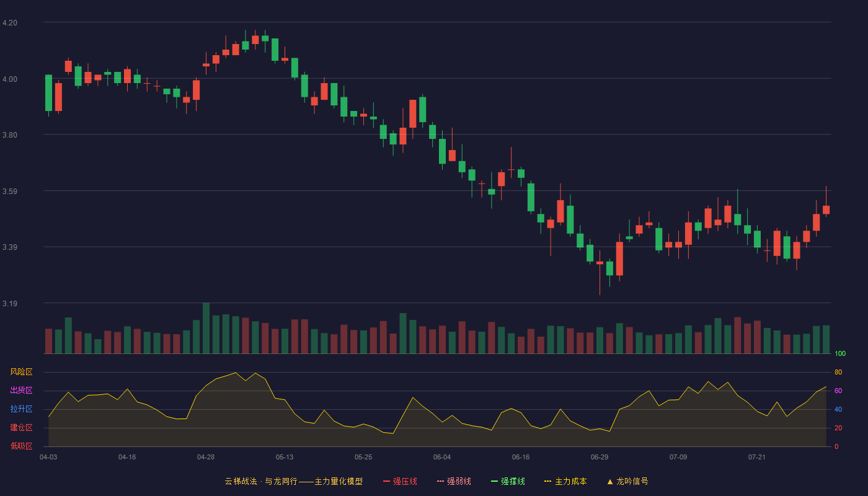
Task: Click the 04-03 date label
Action: (x=48, y=457)
